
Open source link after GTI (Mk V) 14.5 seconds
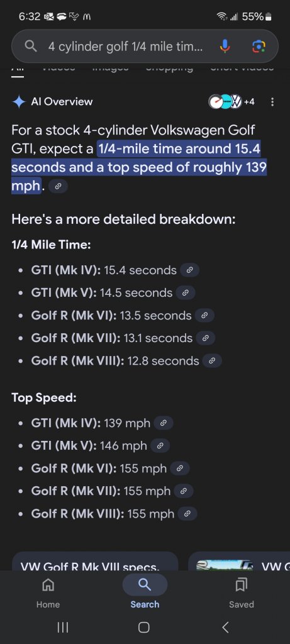pyautogui.click(x=185, y=293)
